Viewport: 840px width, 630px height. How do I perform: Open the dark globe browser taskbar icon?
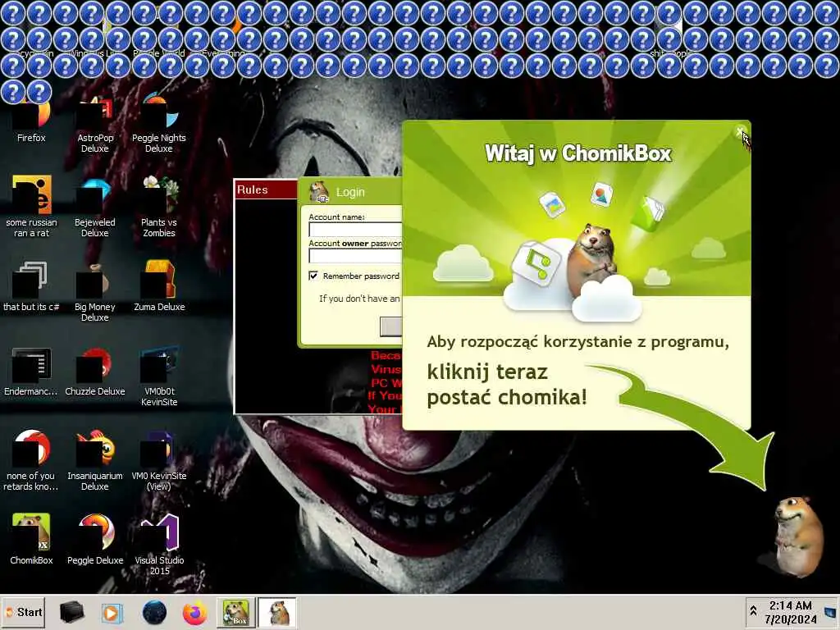click(x=154, y=612)
